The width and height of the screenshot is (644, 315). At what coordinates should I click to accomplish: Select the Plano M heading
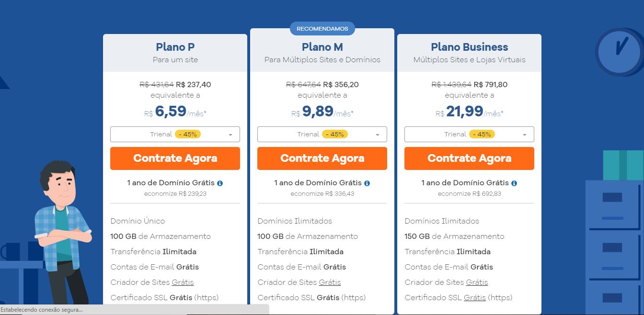tap(322, 47)
